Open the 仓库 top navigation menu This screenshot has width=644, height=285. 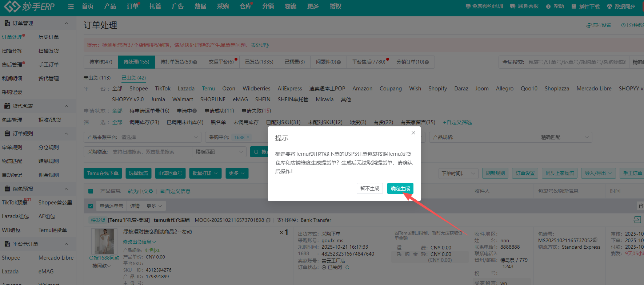click(245, 7)
